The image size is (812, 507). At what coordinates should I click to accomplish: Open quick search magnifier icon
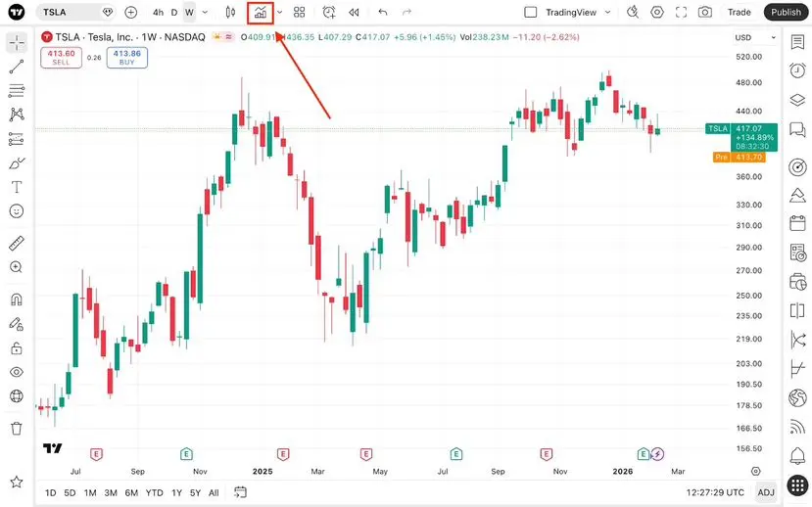click(x=633, y=12)
